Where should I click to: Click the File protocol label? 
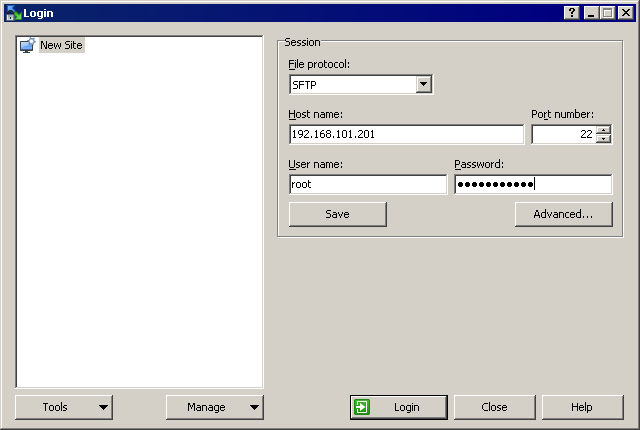click(319, 64)
